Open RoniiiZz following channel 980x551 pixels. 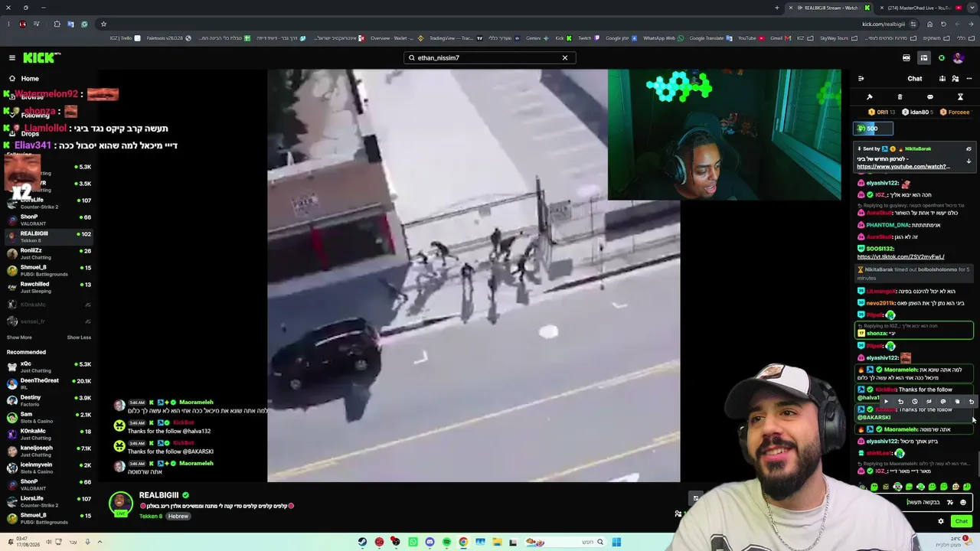[x=48, y=253]
